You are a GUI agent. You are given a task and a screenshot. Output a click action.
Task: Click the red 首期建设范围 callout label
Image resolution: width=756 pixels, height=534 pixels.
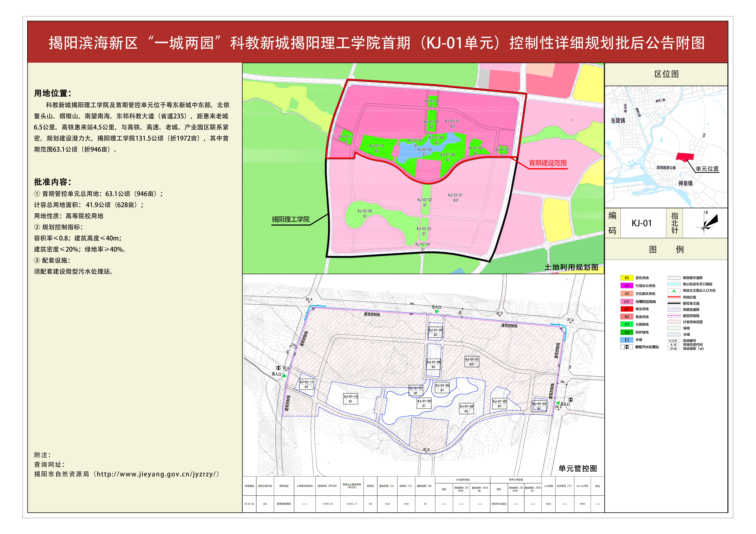tap(548, 163)
